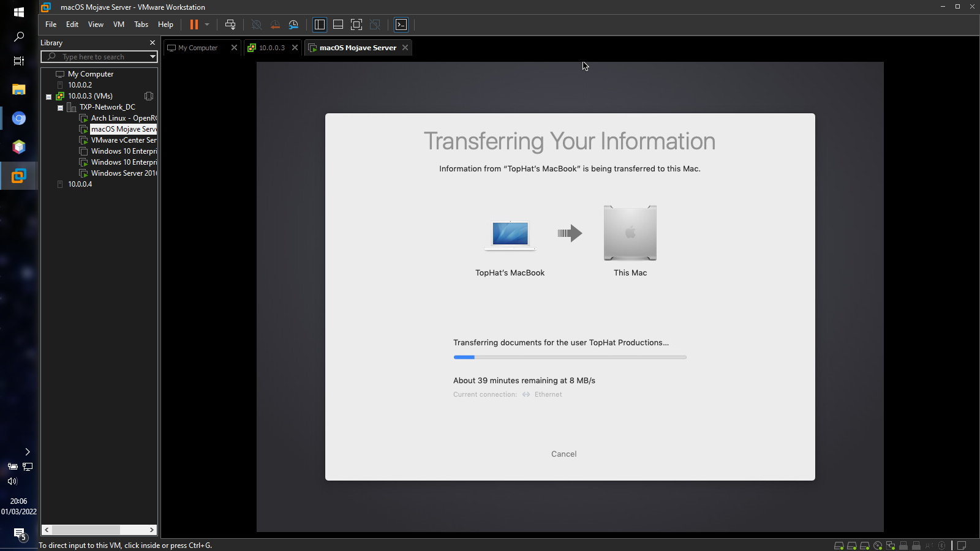This screenshot has width=980, height=551.
Task: Click the library scrollbar's left arrow
Action: (x=47, y=530)
